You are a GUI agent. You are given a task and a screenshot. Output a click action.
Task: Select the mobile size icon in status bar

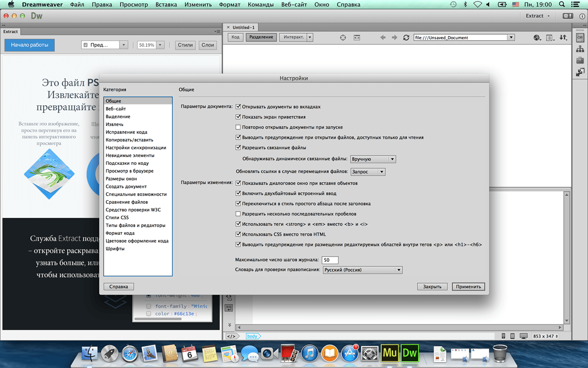[504, 336]
